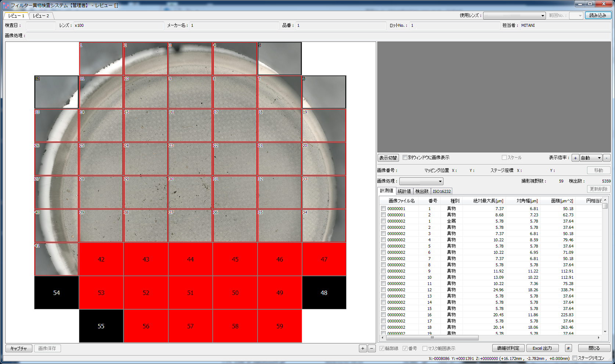Select red tile number 44
Image resolution: width=615 pixels, height=364 pixels.
point(190,259)
